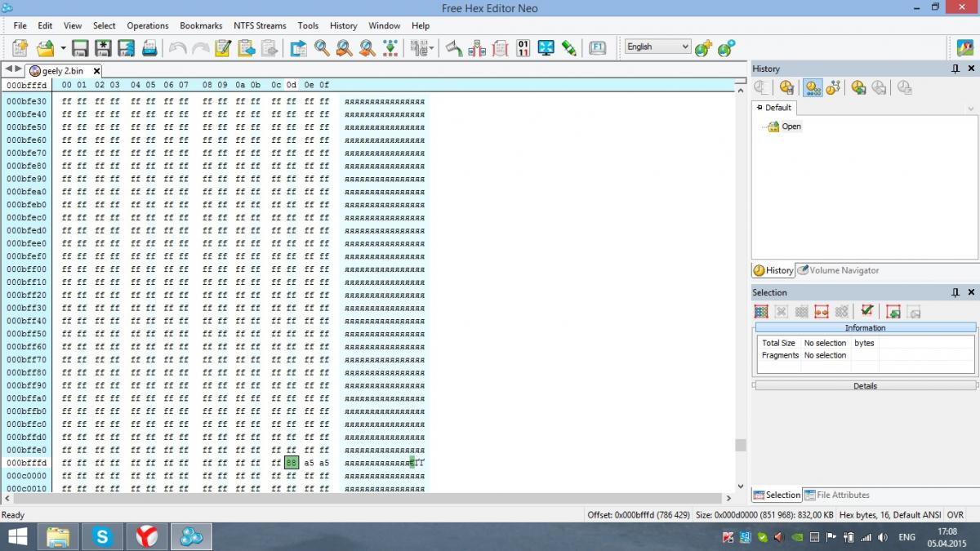Open the NTFS Streams menu

[x=260, y=25]
